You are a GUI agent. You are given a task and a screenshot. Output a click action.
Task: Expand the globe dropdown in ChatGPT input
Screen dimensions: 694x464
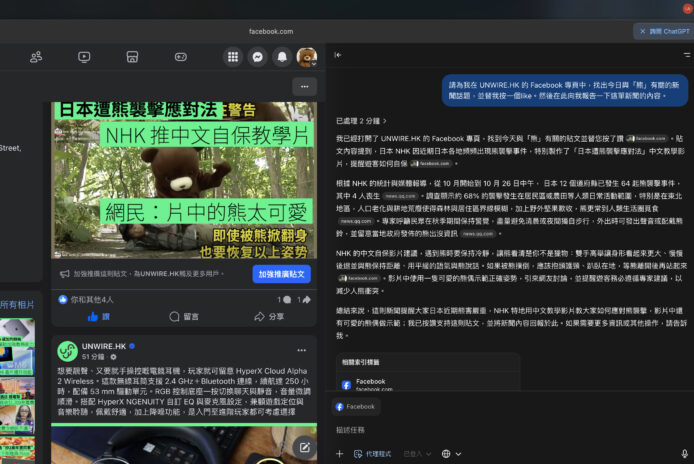(x=450, y=453)
